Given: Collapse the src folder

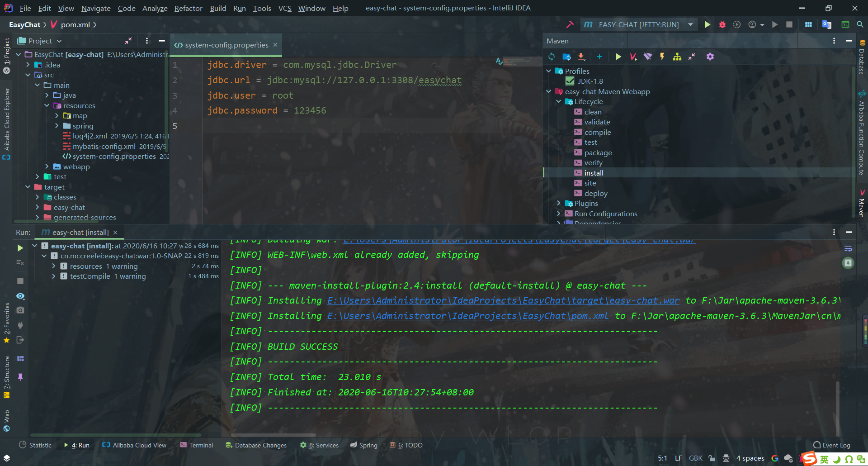Looking at the screenshot, I should 28,75.
